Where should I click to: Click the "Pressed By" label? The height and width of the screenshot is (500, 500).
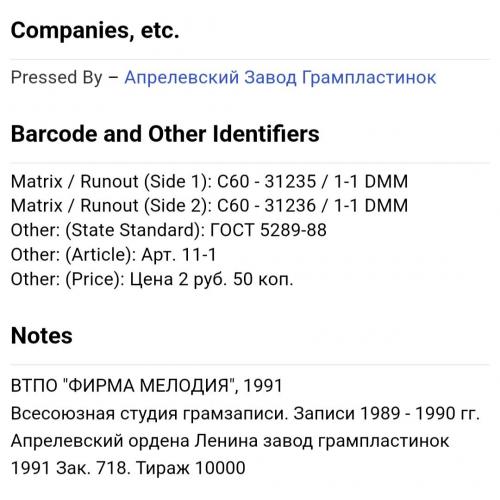pyautogui.click(x=57, y=78)
